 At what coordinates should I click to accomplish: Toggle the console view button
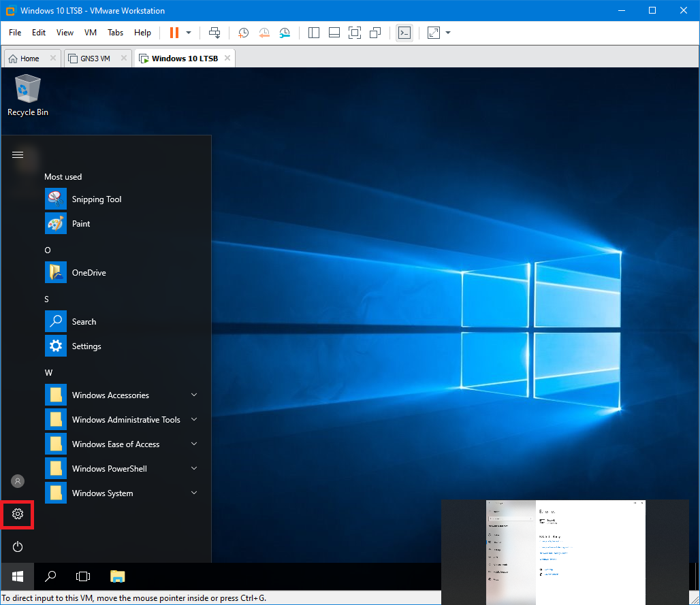pyautogui.click(x=404, y=33)
